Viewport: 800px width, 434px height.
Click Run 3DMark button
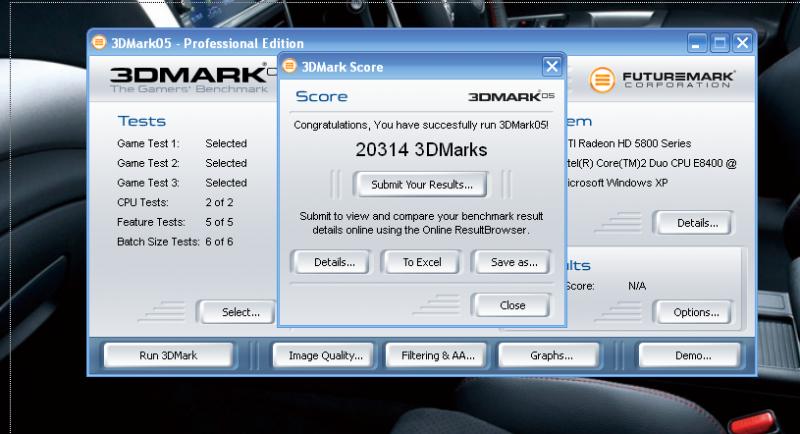click(x=168, y=355)
